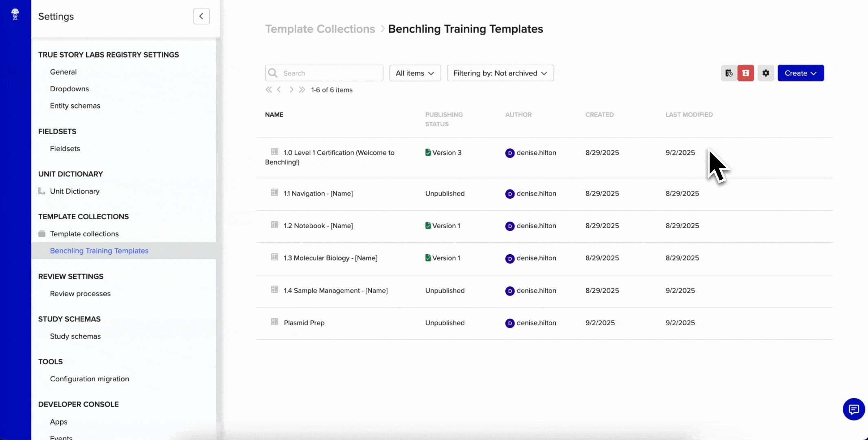Expand Filtering by Not archived dropdown
Viewport: 868px width, 440px height.
coord(500,73)
